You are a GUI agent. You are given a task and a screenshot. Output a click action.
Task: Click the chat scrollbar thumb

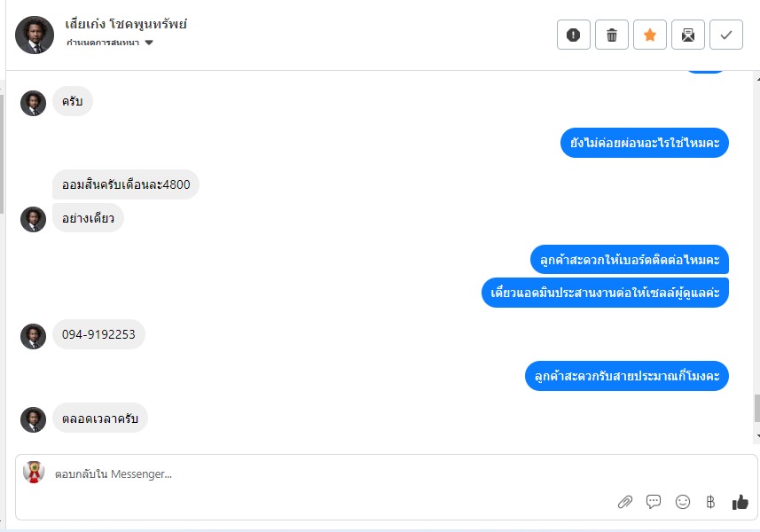click(756, 409)
